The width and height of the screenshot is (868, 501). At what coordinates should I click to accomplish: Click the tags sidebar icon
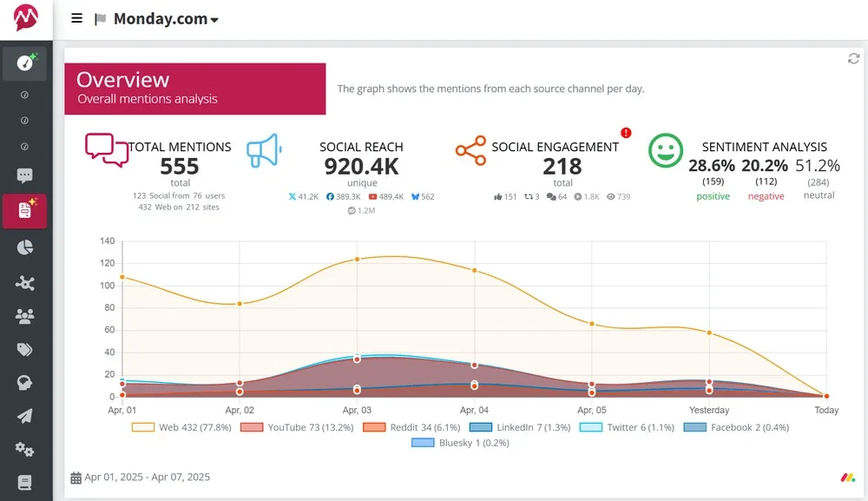tap(24, 350)
